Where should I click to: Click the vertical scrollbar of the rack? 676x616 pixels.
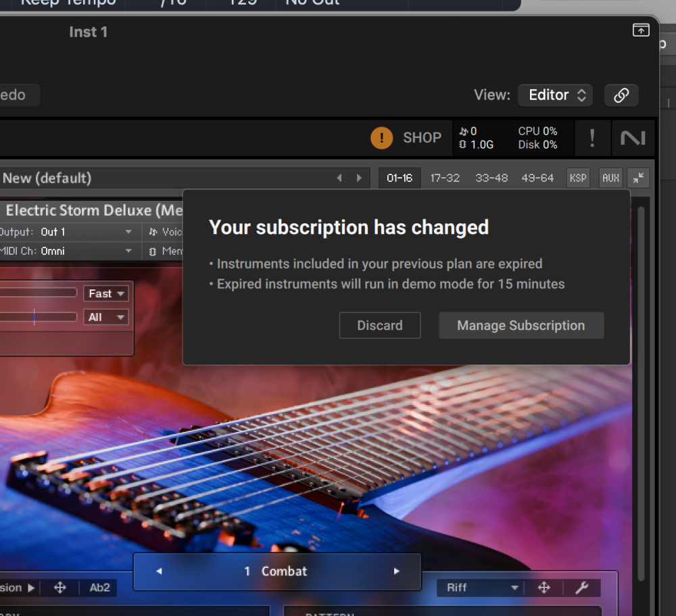[x=641, y=393]
